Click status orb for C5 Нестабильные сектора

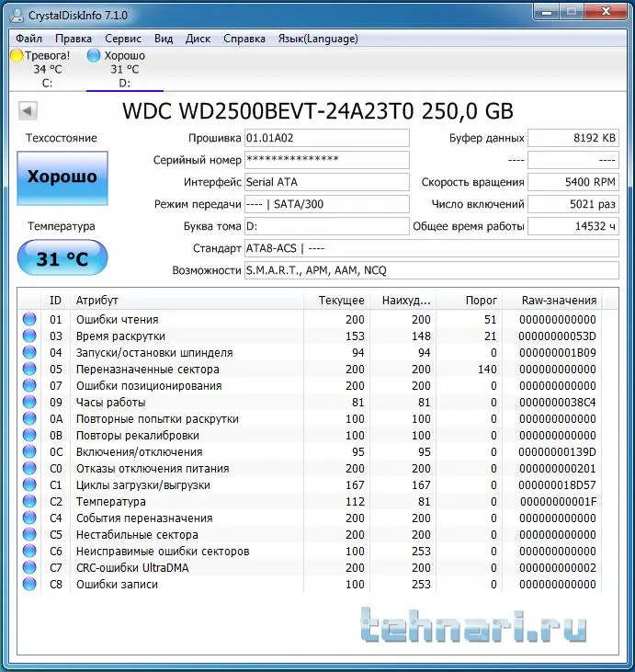pos(29,534)
